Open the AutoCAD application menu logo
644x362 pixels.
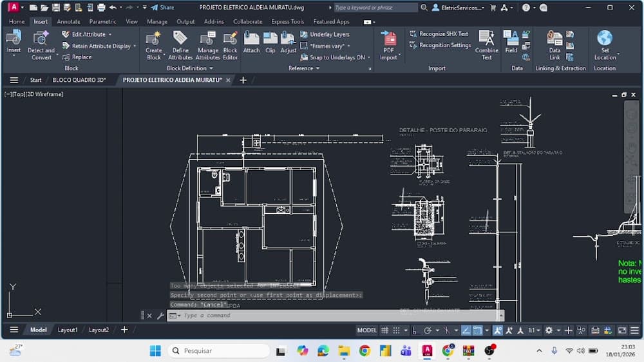click(14, 7)
